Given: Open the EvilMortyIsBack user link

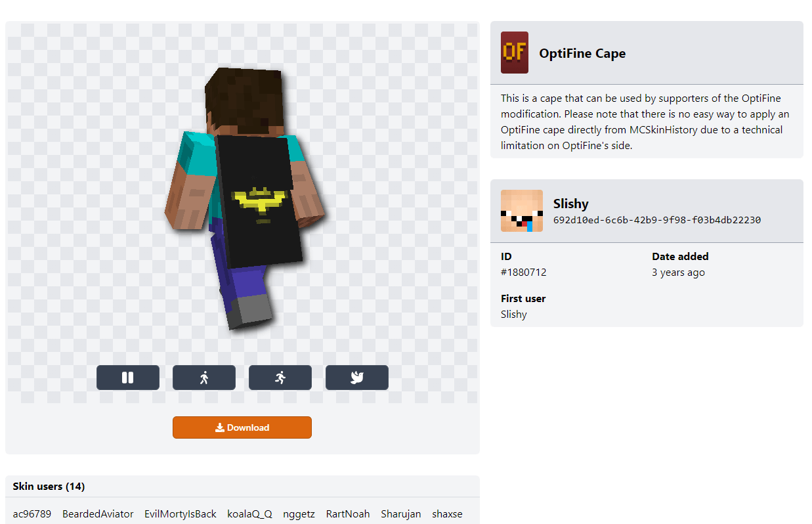Looking at the screenshot, I should (x=180, y=513).
